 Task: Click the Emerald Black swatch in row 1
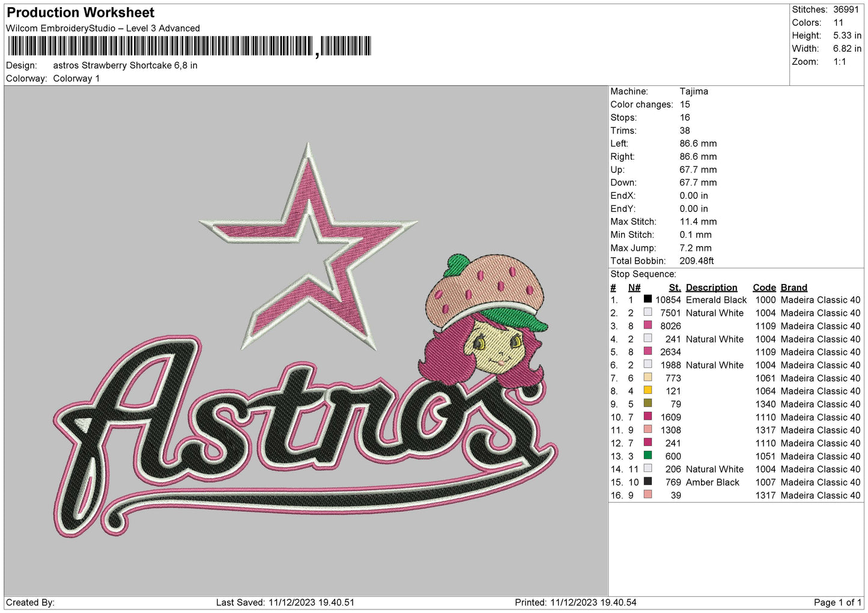(648, 299)
